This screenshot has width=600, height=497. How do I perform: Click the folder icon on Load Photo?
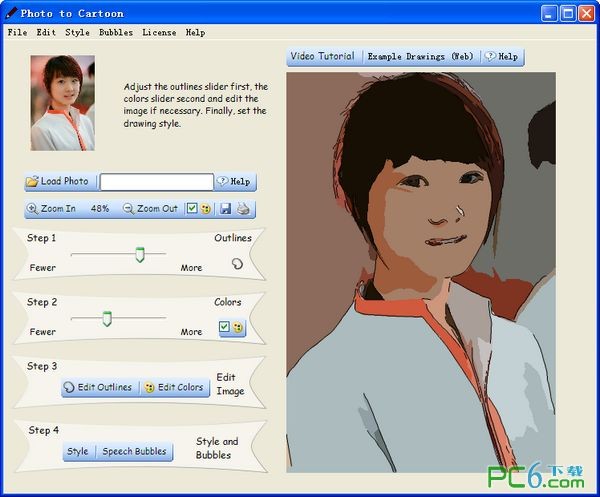click(32, 181)
